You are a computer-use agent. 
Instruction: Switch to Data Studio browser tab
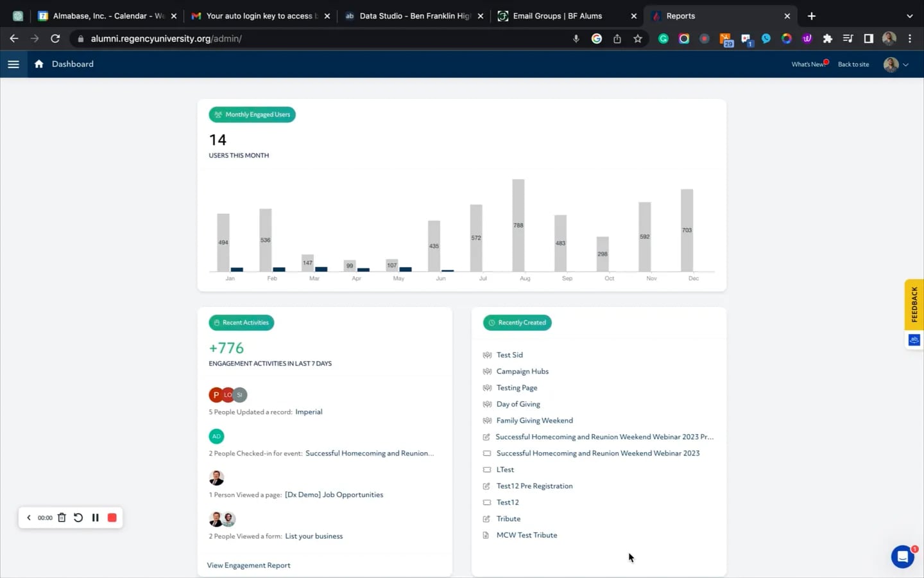[415, 16]
